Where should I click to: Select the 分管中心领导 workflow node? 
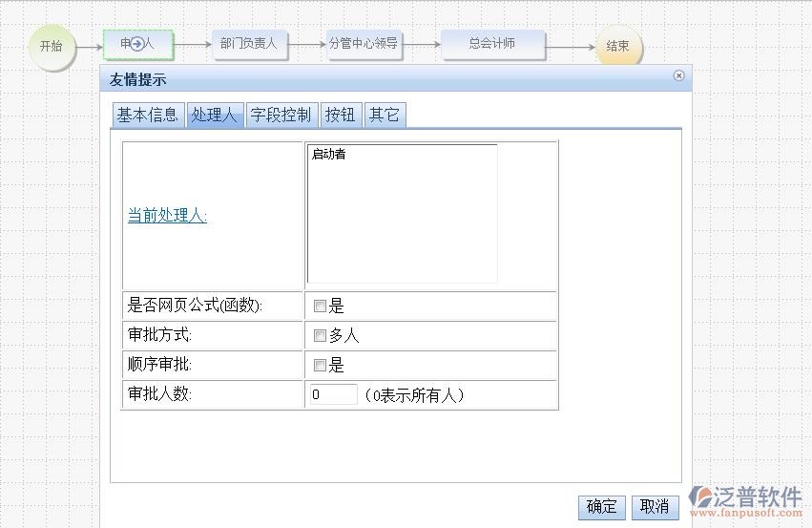pos(364,44)
